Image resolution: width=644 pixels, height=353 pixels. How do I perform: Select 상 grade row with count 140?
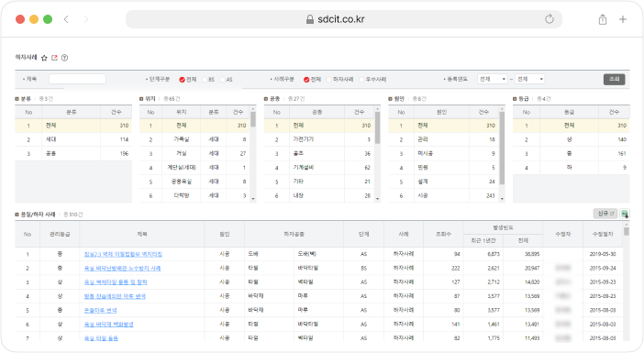pyautogui.click(x=572, y=139)
